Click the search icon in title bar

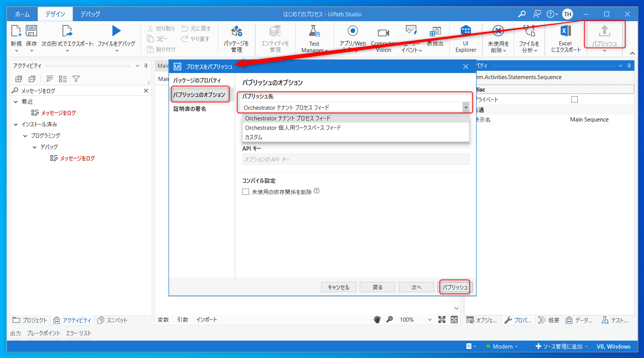(x=522, y=14)
